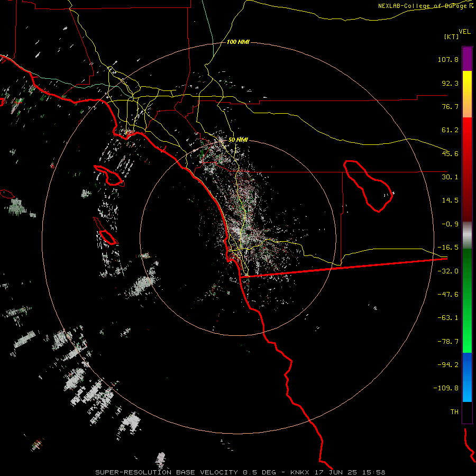Click the -94.2 legend value

click(x=448, y=364)
